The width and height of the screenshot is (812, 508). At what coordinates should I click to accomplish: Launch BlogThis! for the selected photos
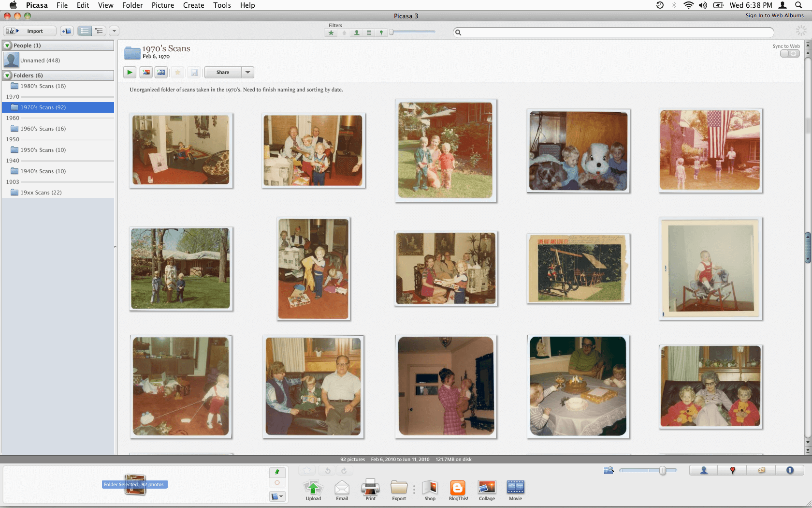[457, 490]
